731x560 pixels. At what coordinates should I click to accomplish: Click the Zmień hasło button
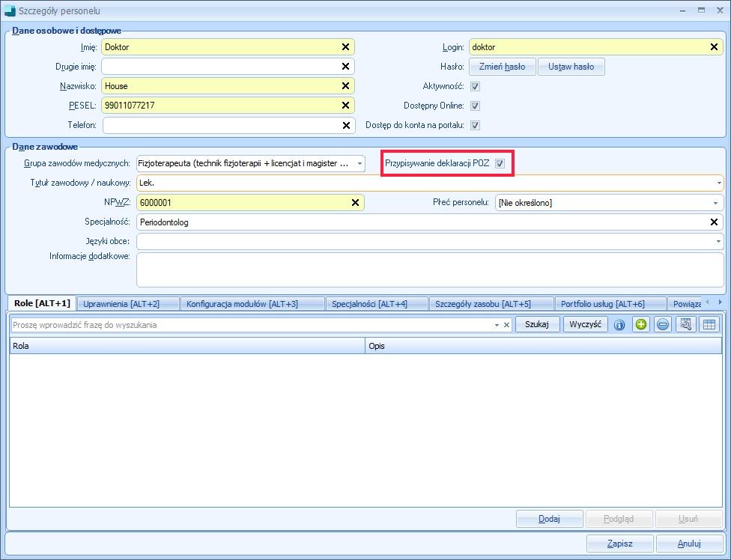click(x=502, y=67)
